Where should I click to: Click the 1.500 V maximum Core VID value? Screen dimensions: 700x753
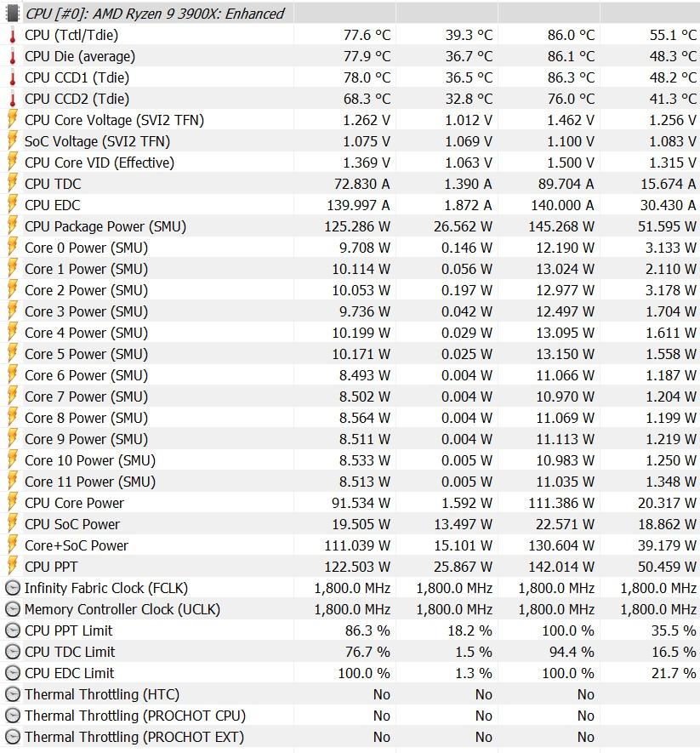[x=571, y=163]
